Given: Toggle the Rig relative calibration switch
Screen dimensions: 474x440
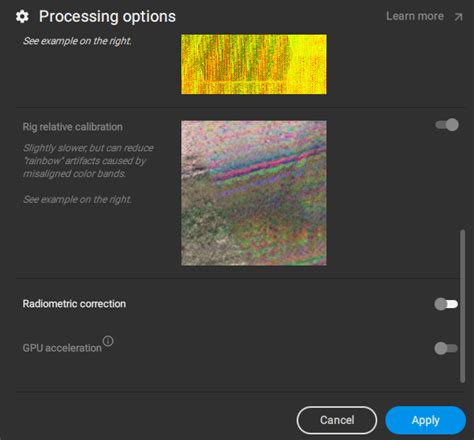Looking at the screenshot, I should (447, 125).
